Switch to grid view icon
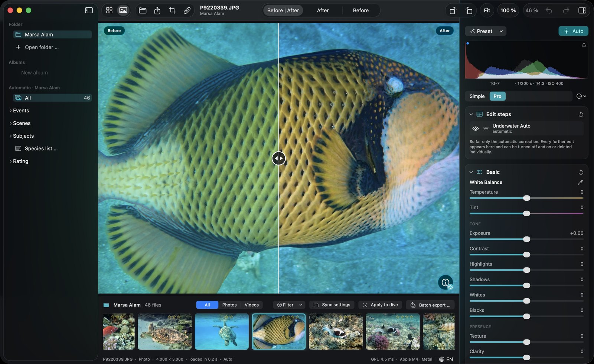The image size is (594, 364). click(109, 10)
